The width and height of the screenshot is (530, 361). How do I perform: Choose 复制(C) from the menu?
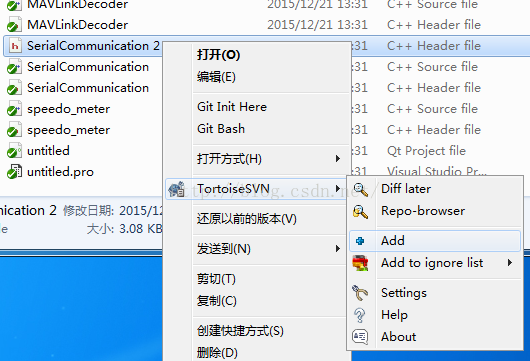(217, 301)
